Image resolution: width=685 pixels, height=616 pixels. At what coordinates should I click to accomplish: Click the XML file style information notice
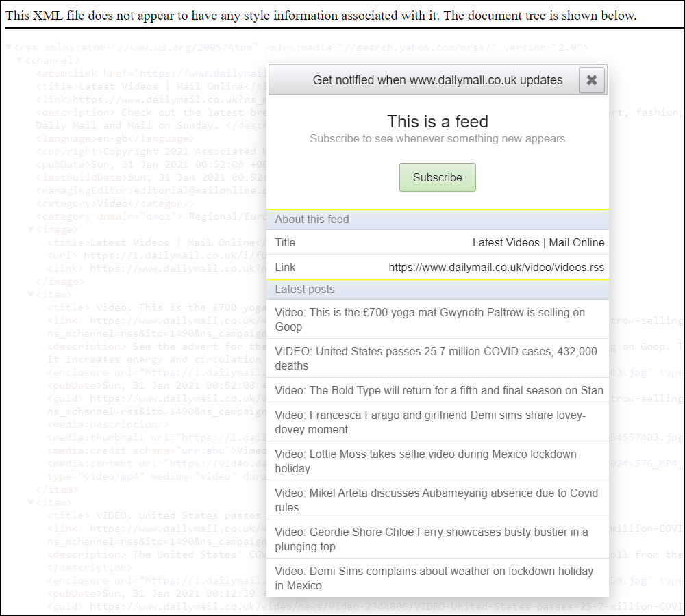coord(321,16)
